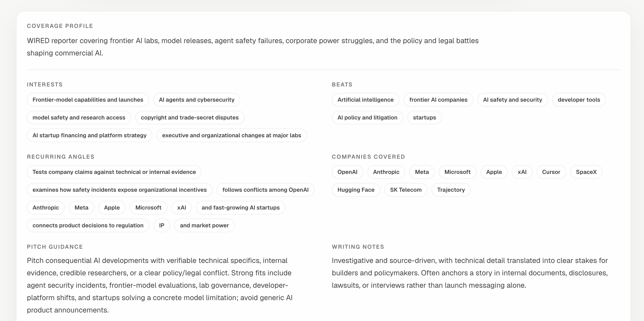Click 'connects product decisions to regulation' chip
This screenshot has width=644, height=321.
[88, 226]
